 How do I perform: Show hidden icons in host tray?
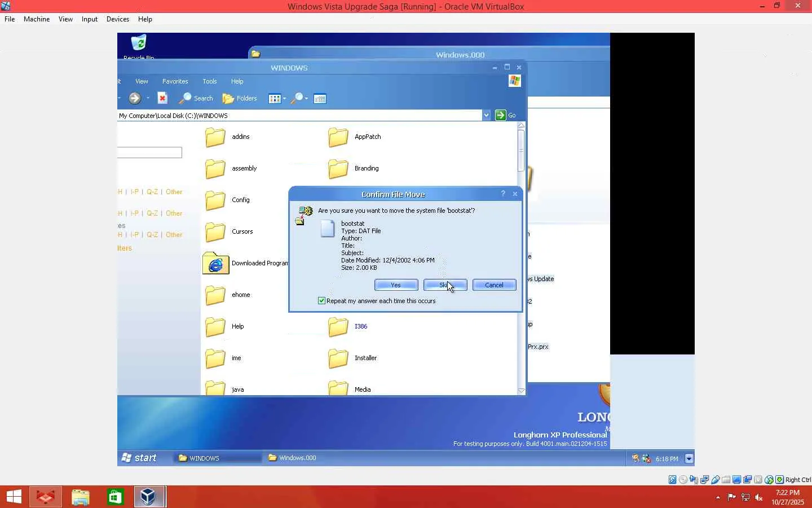[x=718, y=497]
